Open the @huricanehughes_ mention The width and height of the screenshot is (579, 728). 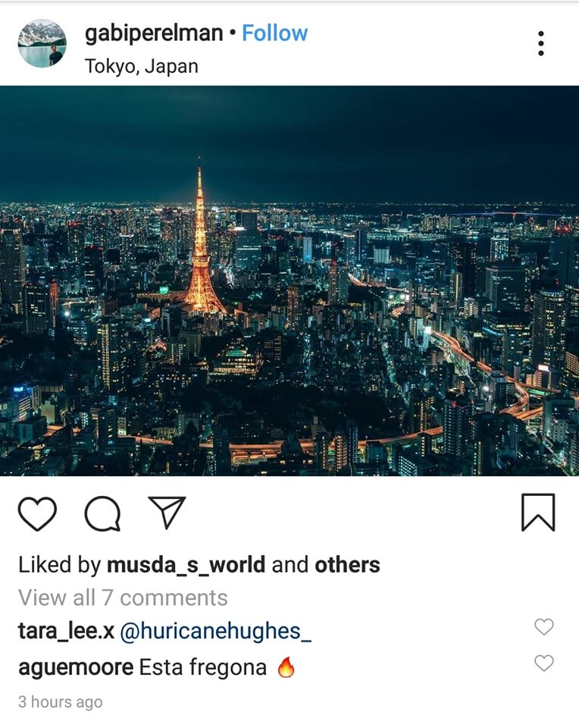click(x=216, y=632)
